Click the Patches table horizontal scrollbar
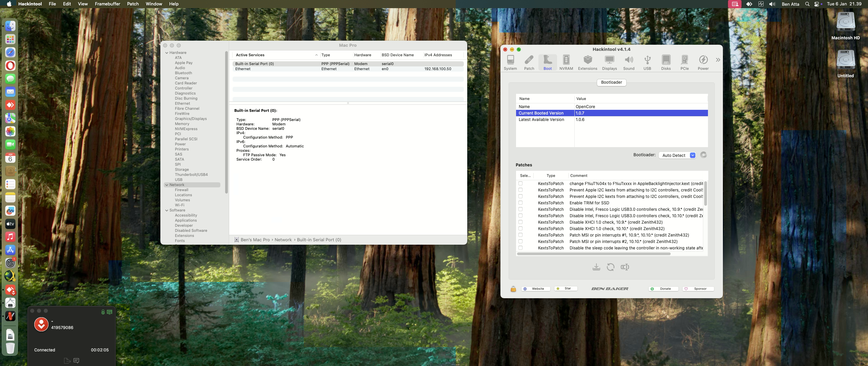Screen dimensions: 868x366 pyautogui.click(x=593, y=253)
